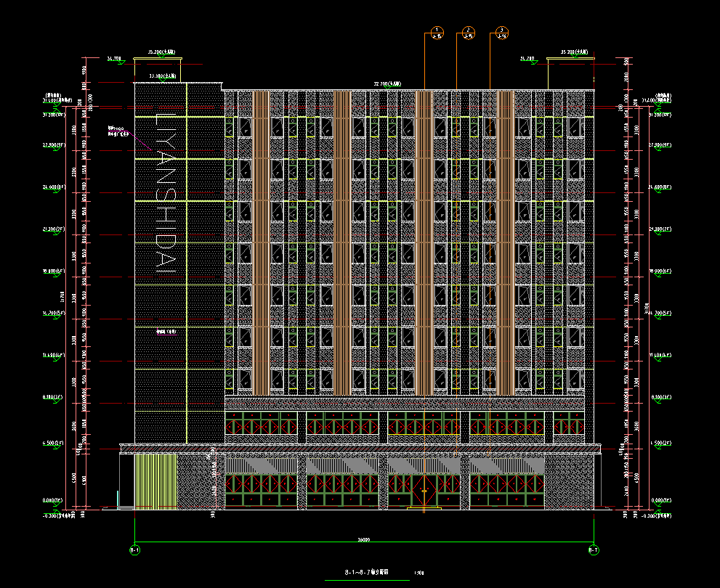This screenshot has height=588, width=720.
Task: Click the left 35.200 rooftop elevation label
Action: coord(161,52)
